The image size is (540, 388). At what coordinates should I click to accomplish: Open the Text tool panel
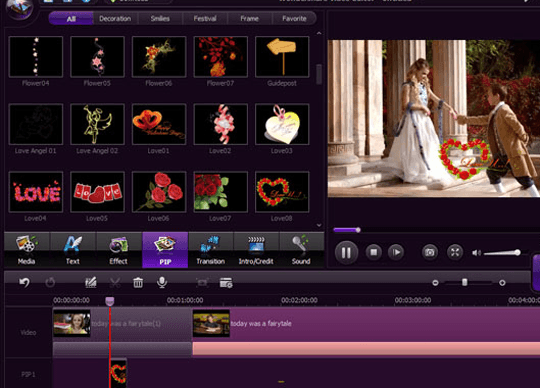[x=73, y=250]
